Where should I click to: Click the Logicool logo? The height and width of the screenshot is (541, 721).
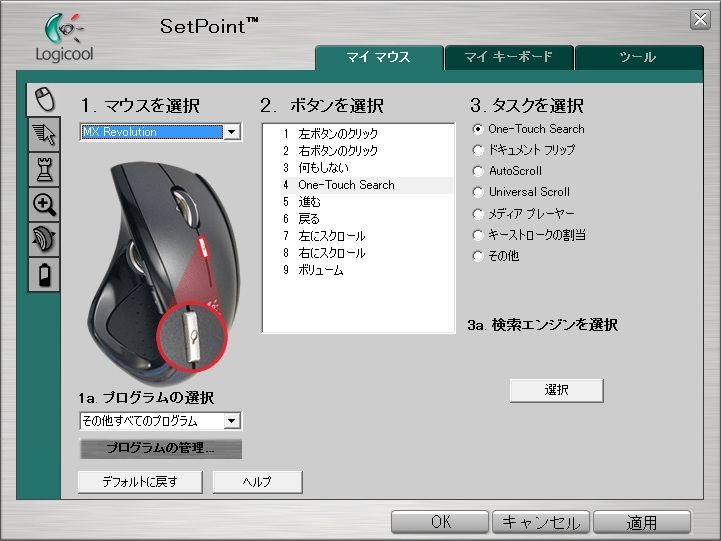pyautogui.click(x=64, y=38)
